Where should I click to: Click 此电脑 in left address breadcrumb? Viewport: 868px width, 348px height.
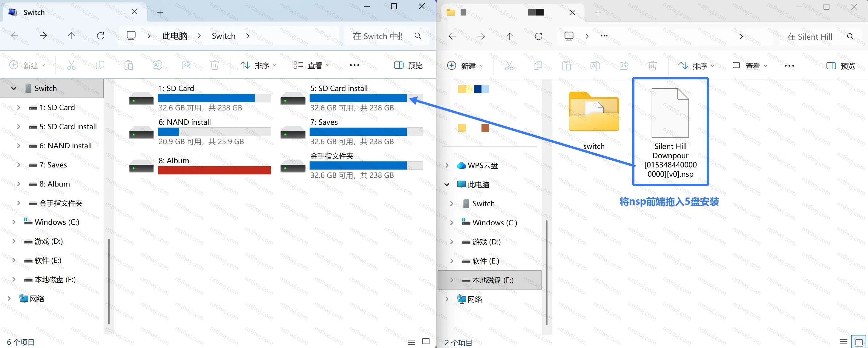[x=174, y=36]
